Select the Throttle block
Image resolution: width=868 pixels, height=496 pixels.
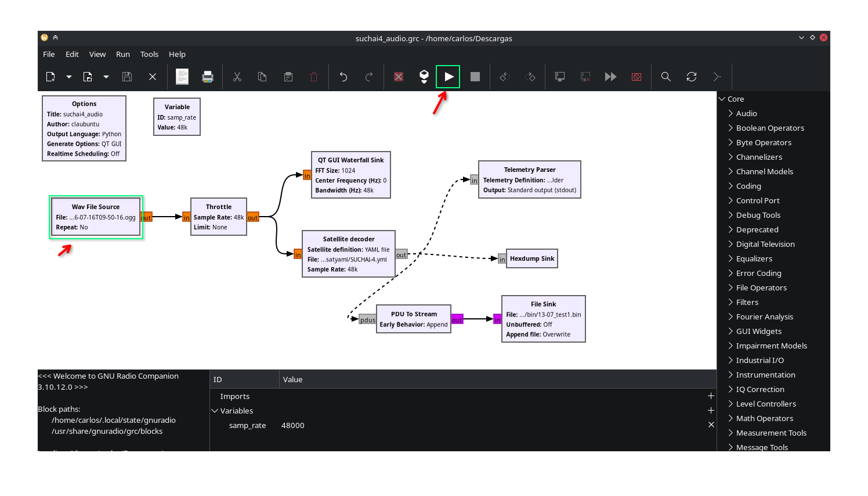click(219, 217)
